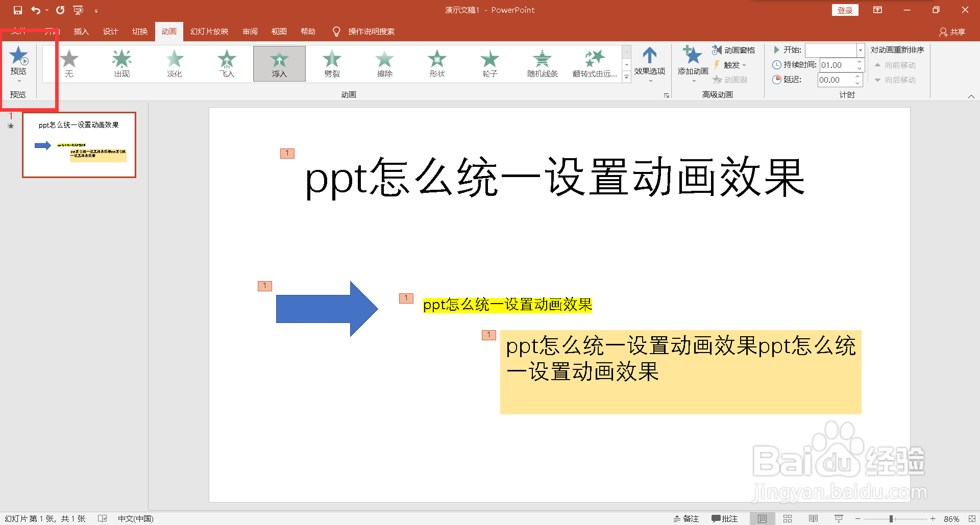The height and width of the screenshot is (525, 980).
Task: Click the Animation Painter (动画刷)
Action: click(x=730, y=80)
